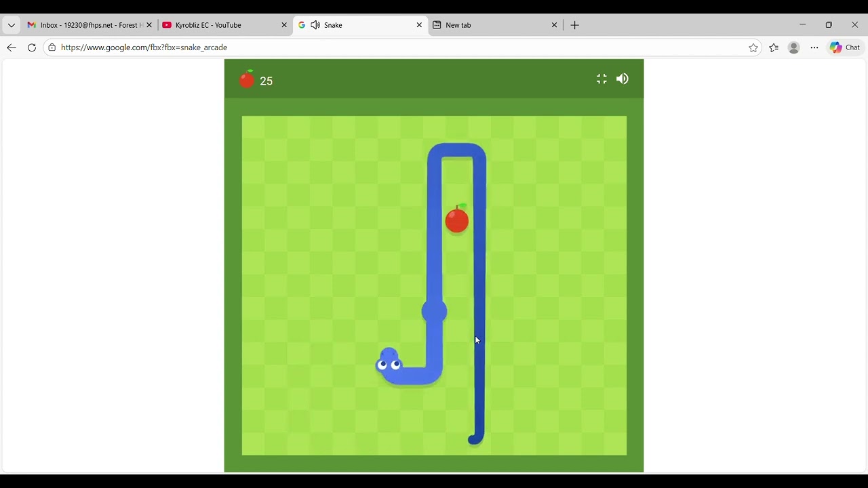Image resolution: width=868 pixels, height=488 pixels.
Task: Go back to previous page
Action: 12,47
